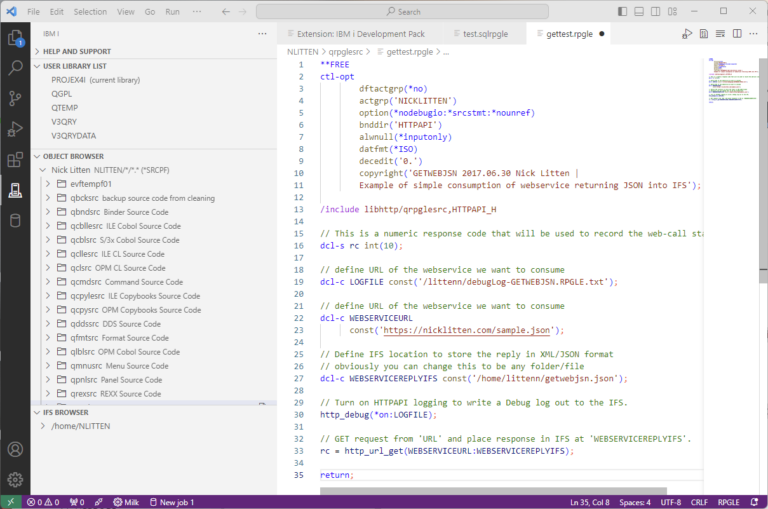The width and height of the screenshot is (768, 509).
Task: Select the qddssrc DDS Source Code row
Action: [154, 324]
